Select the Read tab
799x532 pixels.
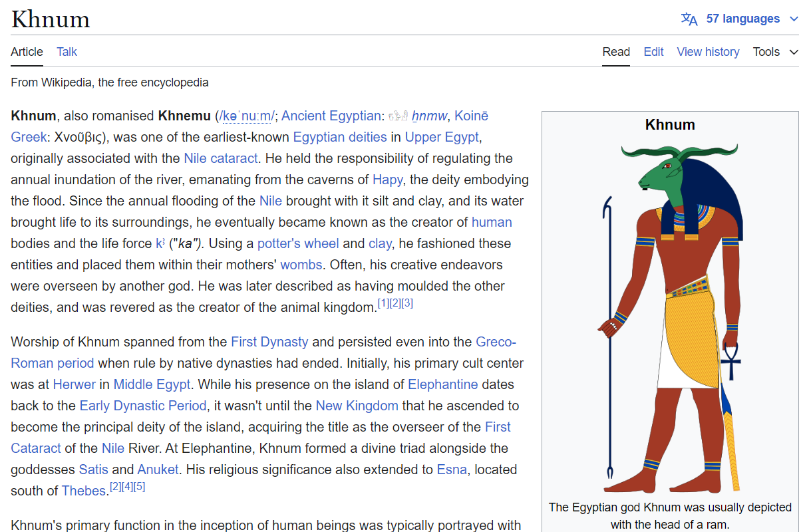[x=616, y=52]
